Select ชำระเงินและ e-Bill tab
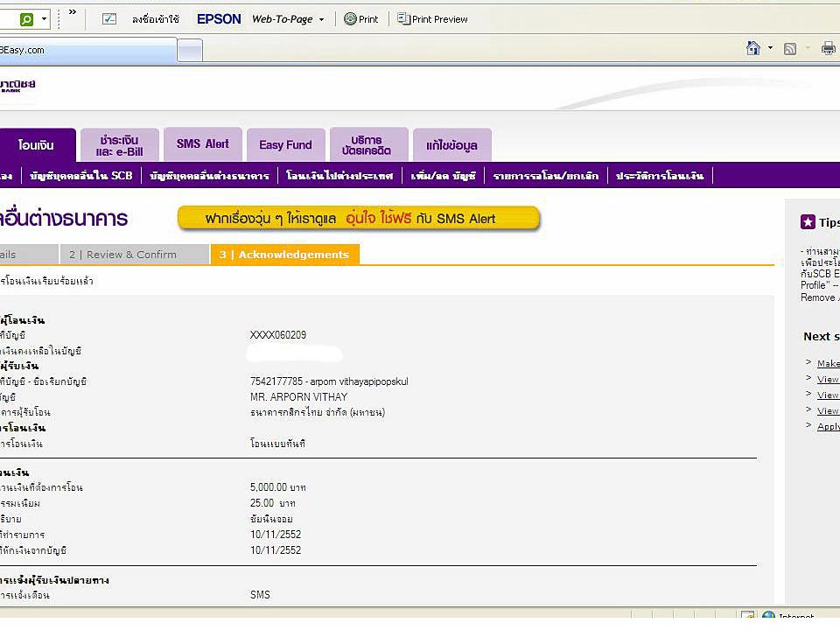Image resolution: width=840 pixels, height=630 pixels. 120,145
